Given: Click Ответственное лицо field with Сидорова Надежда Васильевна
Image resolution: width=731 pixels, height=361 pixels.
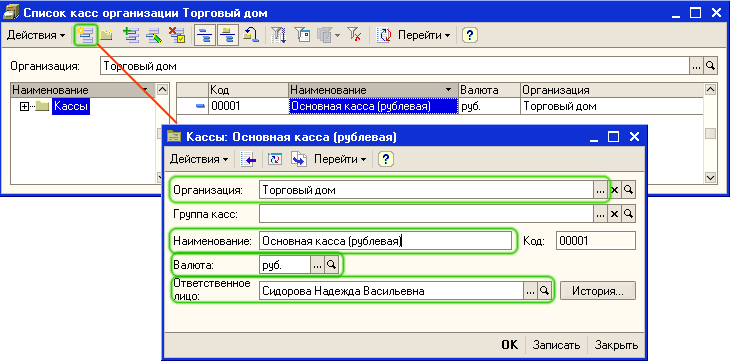Looking at the screenshot, I should coord(392,291).
